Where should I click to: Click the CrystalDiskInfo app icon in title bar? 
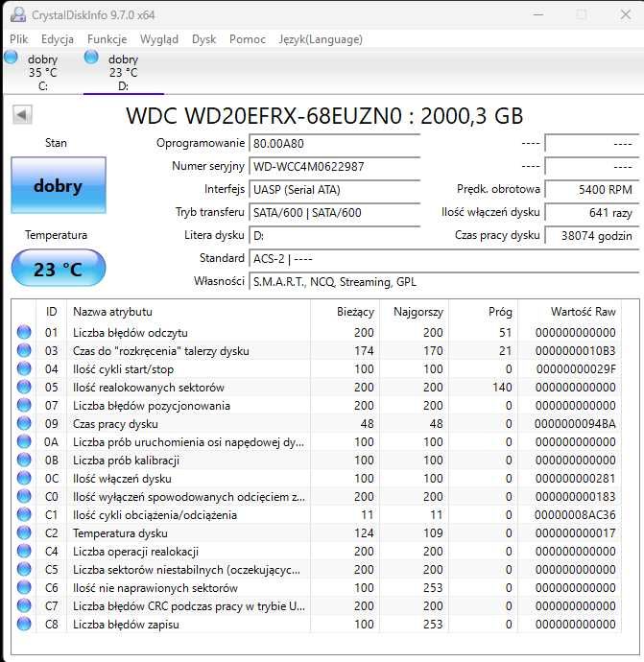(17, 14)
